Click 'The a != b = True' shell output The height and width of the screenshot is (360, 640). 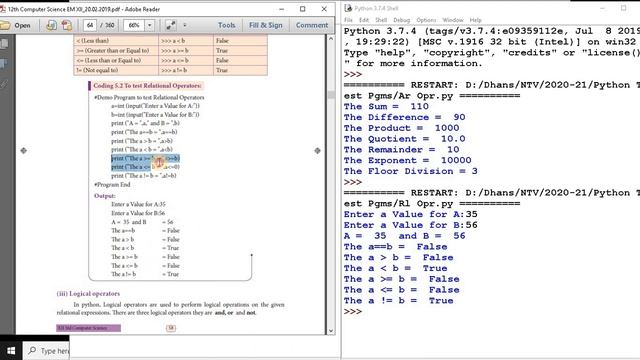398,301
